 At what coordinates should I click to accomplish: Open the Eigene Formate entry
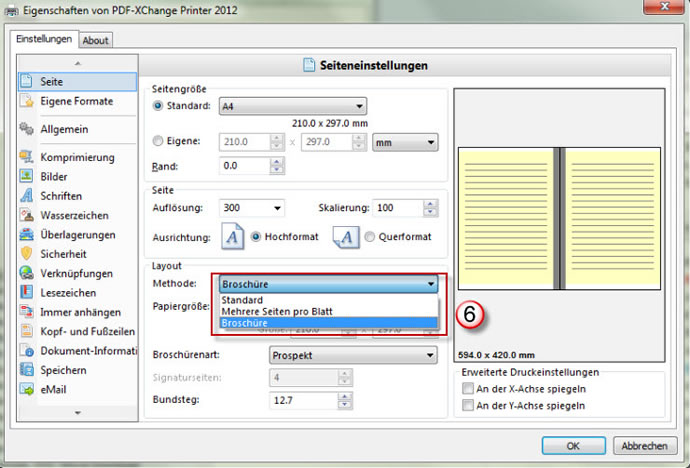(x=77, y=101)
